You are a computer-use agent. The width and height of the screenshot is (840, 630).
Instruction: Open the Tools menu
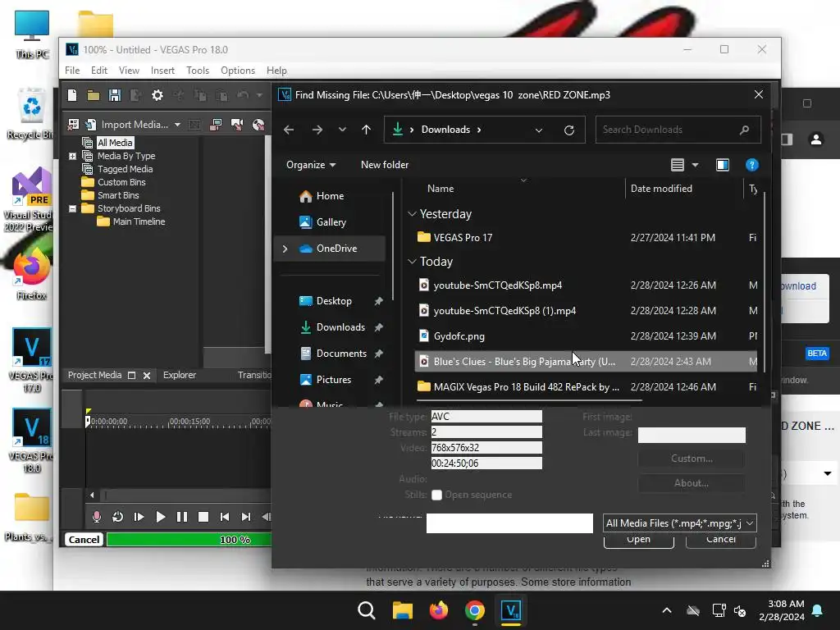(198, 71)
